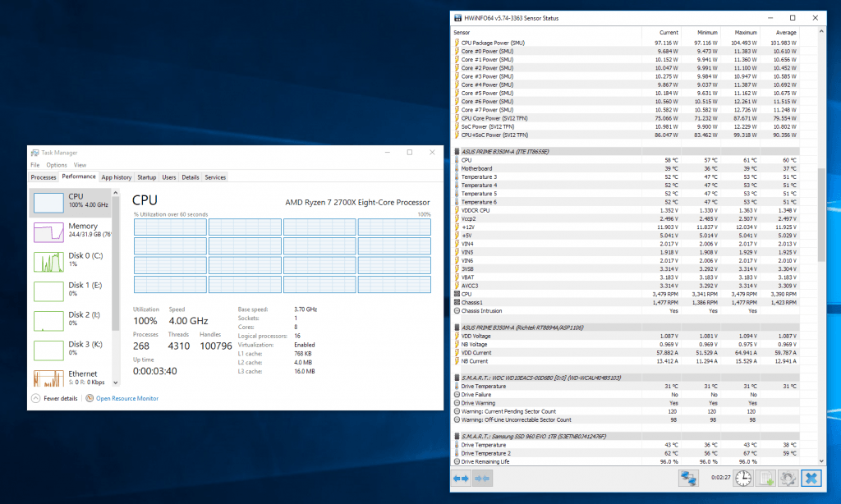Click the thermometer icon next to Motherboard temperature
841x504 pixels.
[457, 168]
